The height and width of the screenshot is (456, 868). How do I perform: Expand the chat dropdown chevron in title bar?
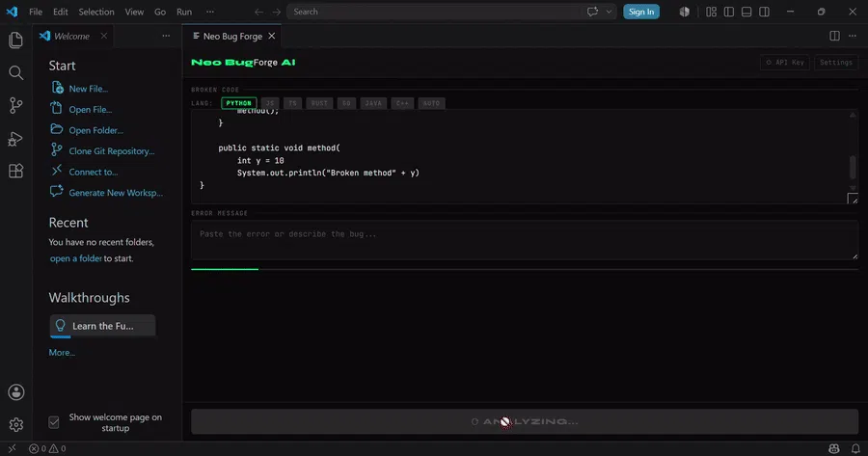tap(609, 12)
